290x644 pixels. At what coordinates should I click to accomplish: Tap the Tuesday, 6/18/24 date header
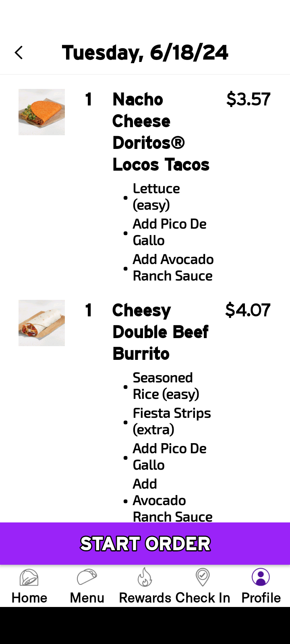pyautogui.click(x=145, y=53)
